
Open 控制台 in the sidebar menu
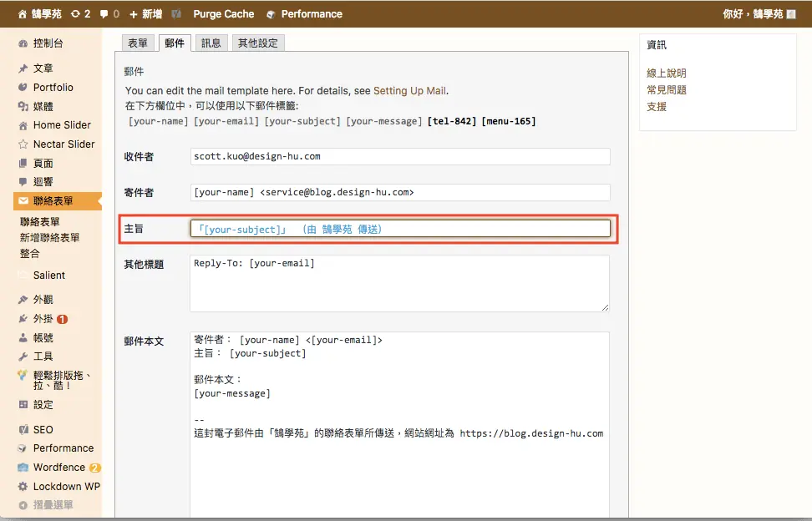(48, 43)
